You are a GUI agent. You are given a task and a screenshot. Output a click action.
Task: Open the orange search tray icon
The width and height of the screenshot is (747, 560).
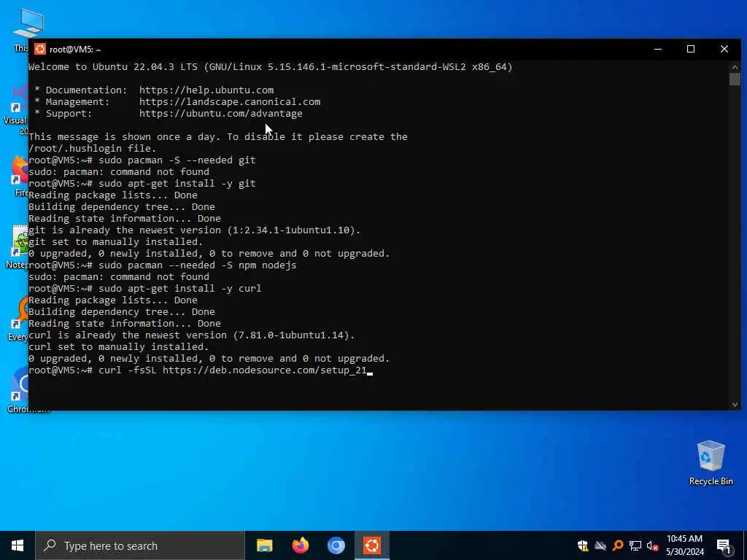pyautogui.click(x=618, y=545)
